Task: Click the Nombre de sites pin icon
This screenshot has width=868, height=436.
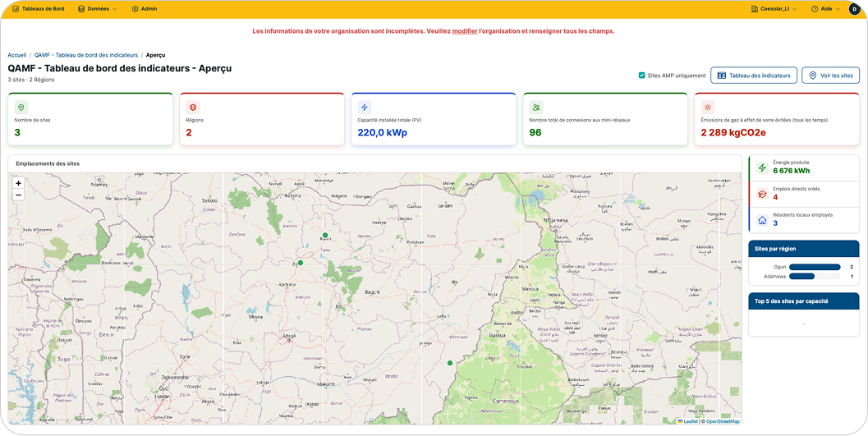Action: coord(21,108)
